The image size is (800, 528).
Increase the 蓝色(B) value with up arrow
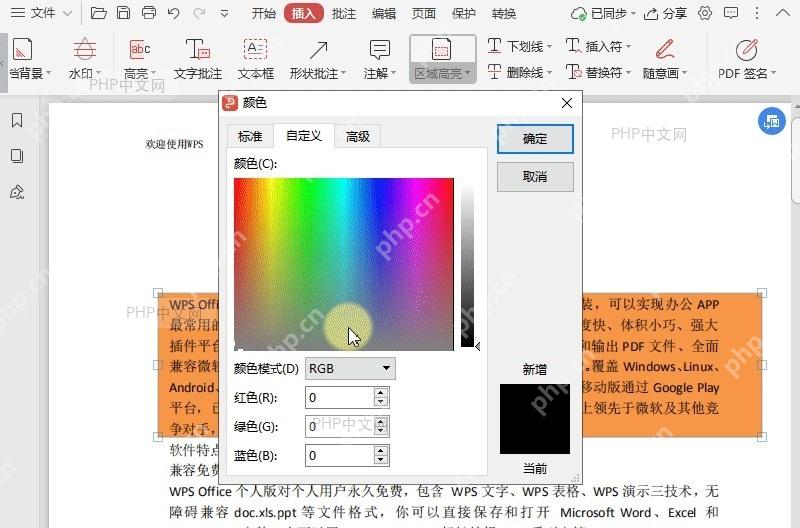coord(381,450)
